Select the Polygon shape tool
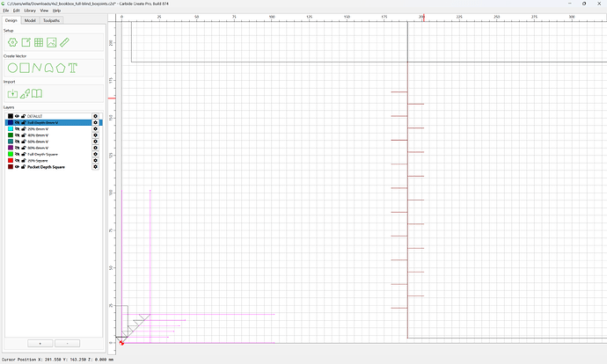 click(x=61, y=68)
